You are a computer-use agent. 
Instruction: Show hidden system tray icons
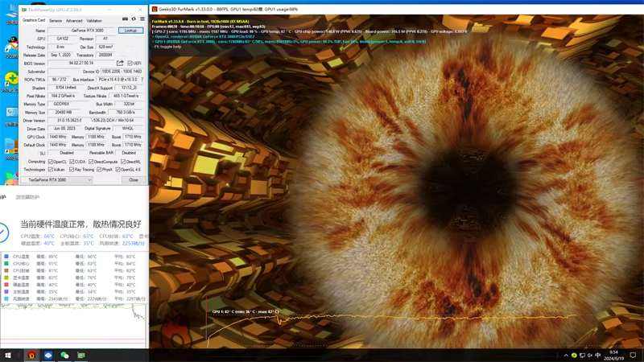click(566, 356)
